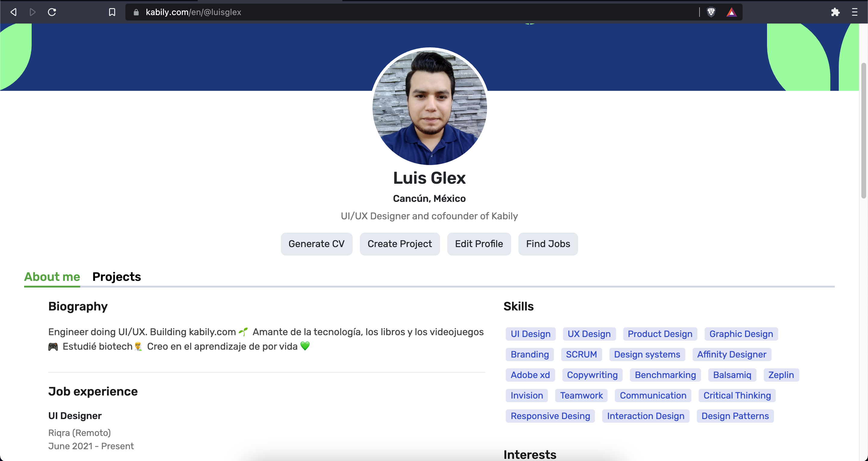Open the extensions puzzle icon
The image size is (868, 461).
pos(835,12)
